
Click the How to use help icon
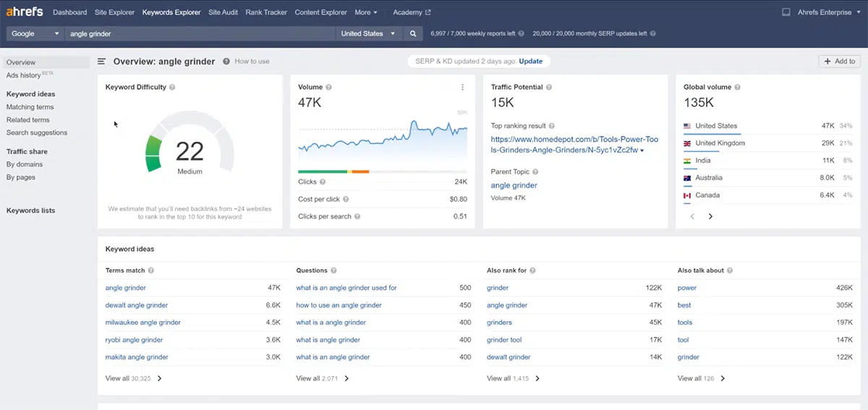coord(227,61)
